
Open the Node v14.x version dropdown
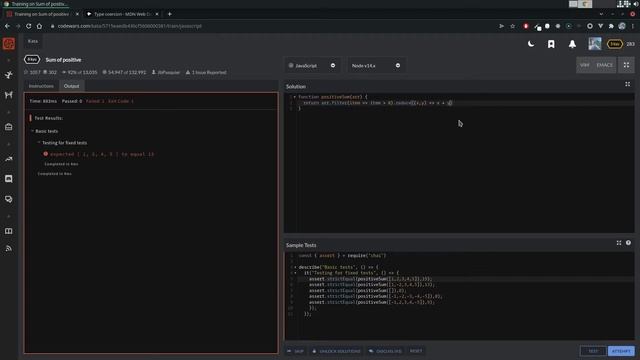(376, 65)
